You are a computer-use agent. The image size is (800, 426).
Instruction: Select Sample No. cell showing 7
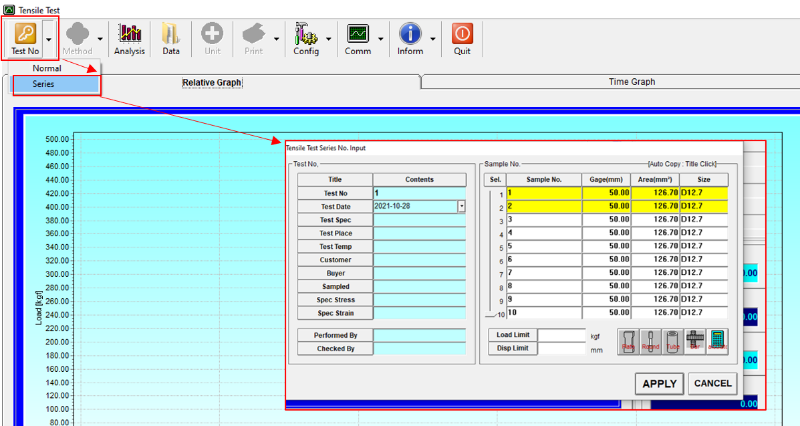coord(544,272)
